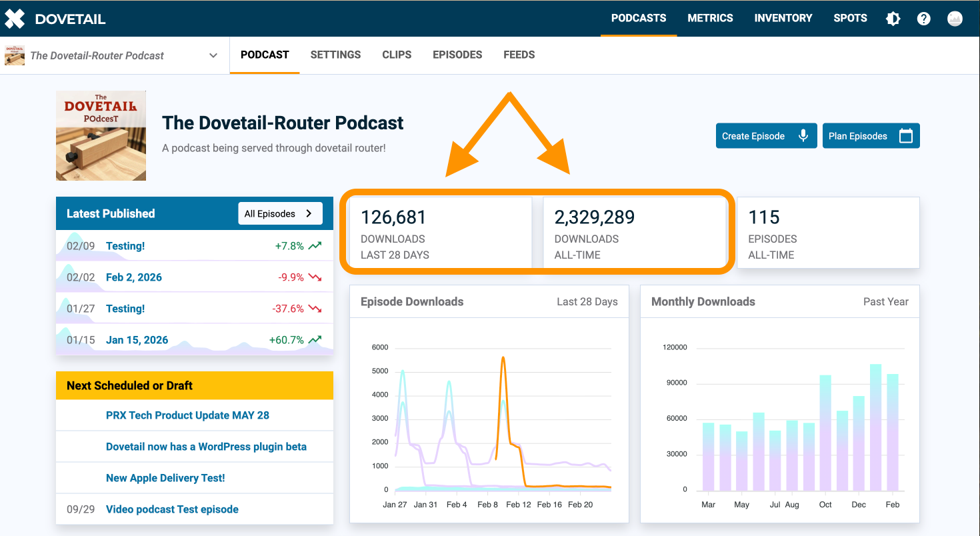Open All Episodes list with arrow
The width and height of the screenshot is (980, 536).
tap(279, 214)
